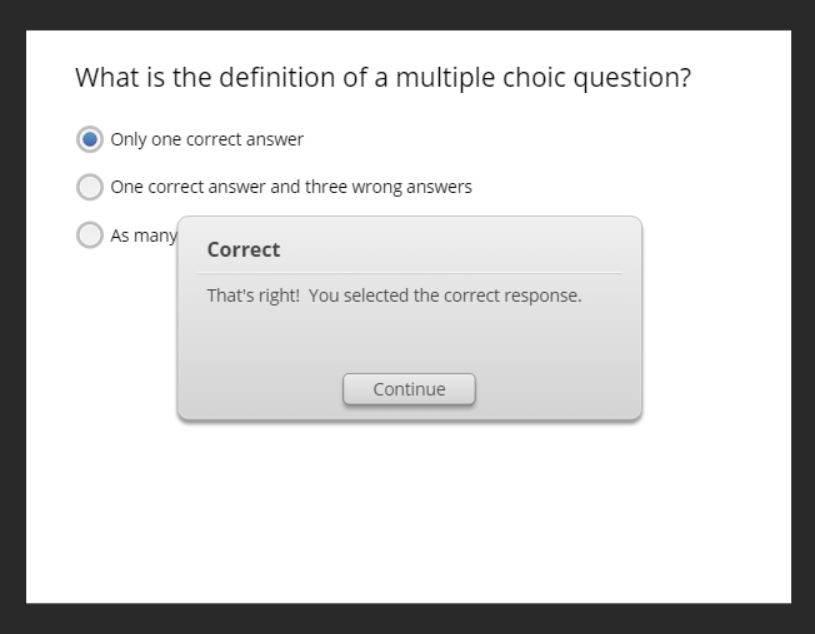Click the empty dialog area left of Continue

260,388
